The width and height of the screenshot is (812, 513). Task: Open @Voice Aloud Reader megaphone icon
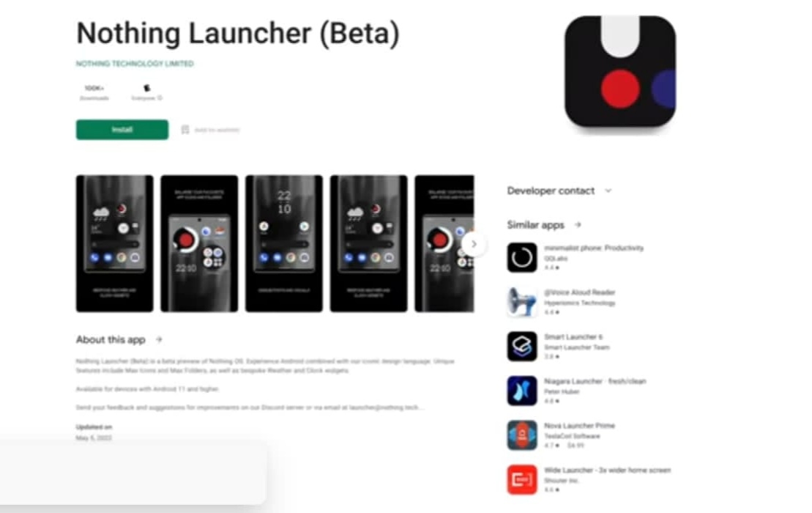(x=521, y=302)
